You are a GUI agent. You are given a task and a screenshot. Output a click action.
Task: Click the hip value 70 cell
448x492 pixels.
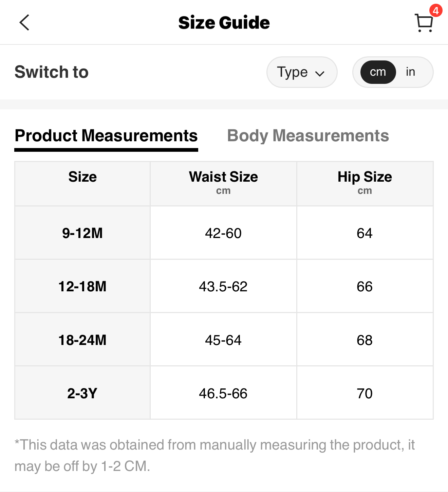365,393
